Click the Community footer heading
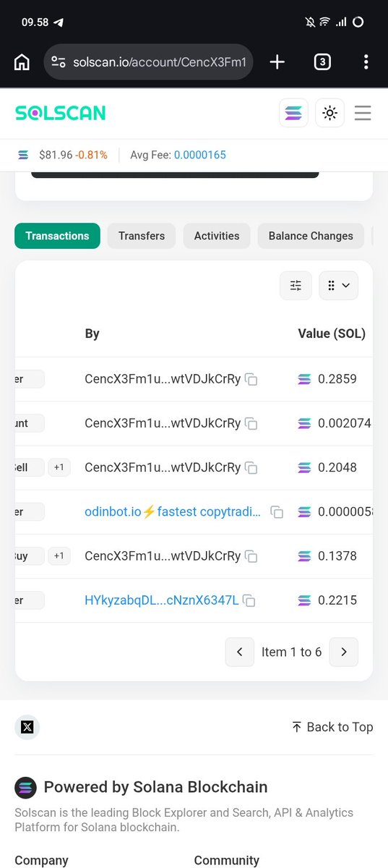 [227, 860]
